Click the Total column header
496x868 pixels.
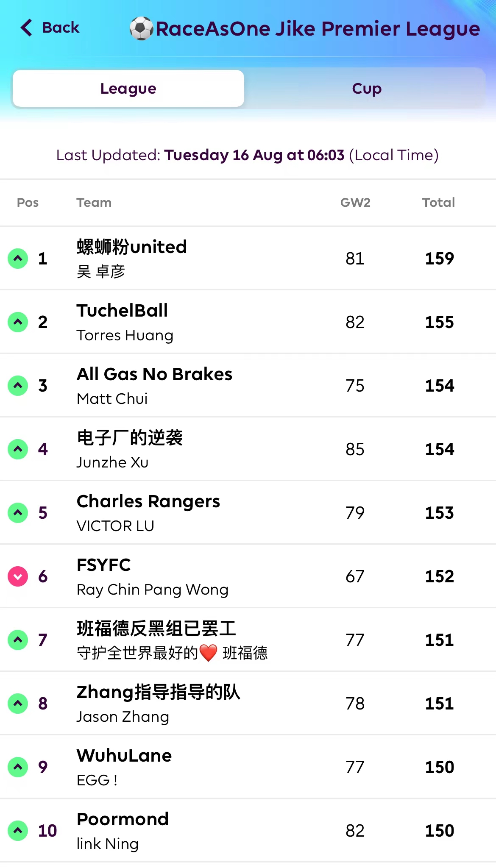coord(438,203)
